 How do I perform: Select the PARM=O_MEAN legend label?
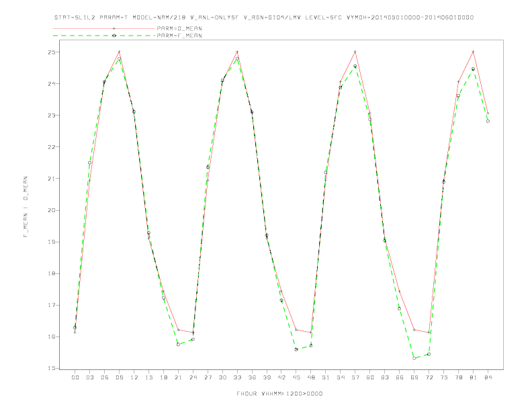179,28
